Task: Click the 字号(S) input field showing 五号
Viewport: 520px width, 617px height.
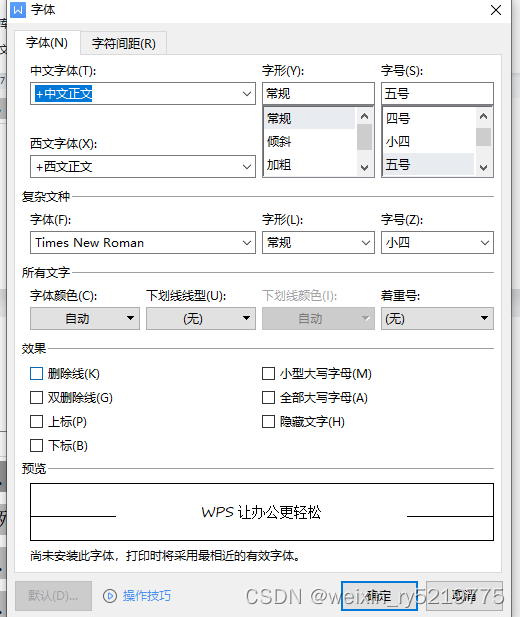Action: click(x=437, y=94)
